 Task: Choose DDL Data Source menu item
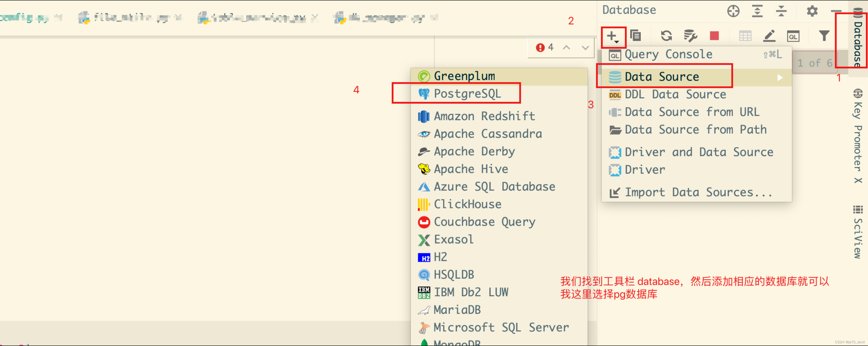pos(696,95)
